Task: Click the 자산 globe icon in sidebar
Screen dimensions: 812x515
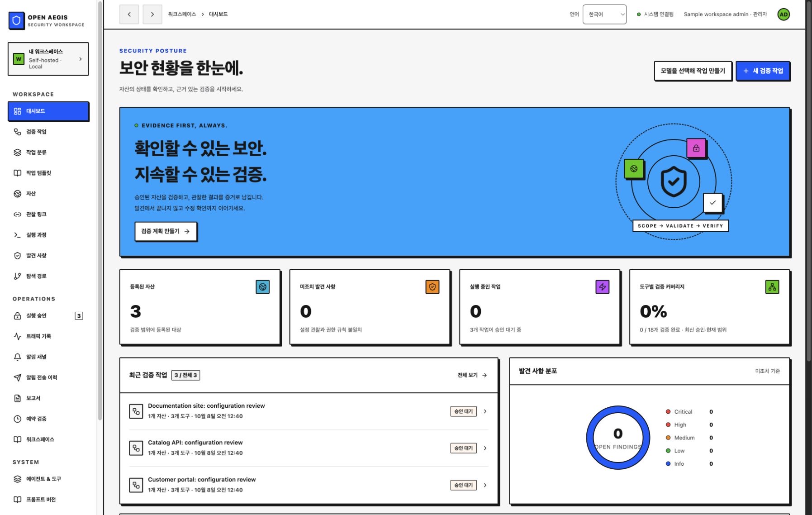Action: 18,194
